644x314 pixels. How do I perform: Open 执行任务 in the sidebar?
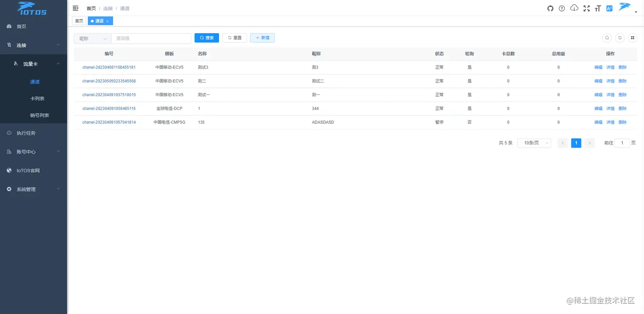tap(33, 133)
